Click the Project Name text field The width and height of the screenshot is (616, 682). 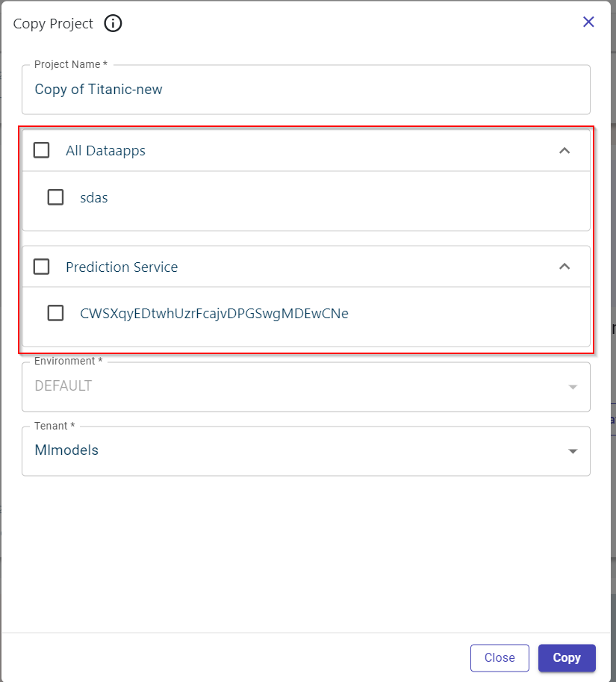coord(305,90)
